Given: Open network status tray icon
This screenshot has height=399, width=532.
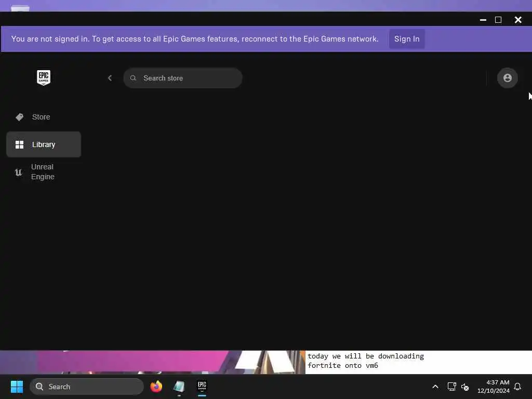Looking at the screenshot, I should coord(451,387).
